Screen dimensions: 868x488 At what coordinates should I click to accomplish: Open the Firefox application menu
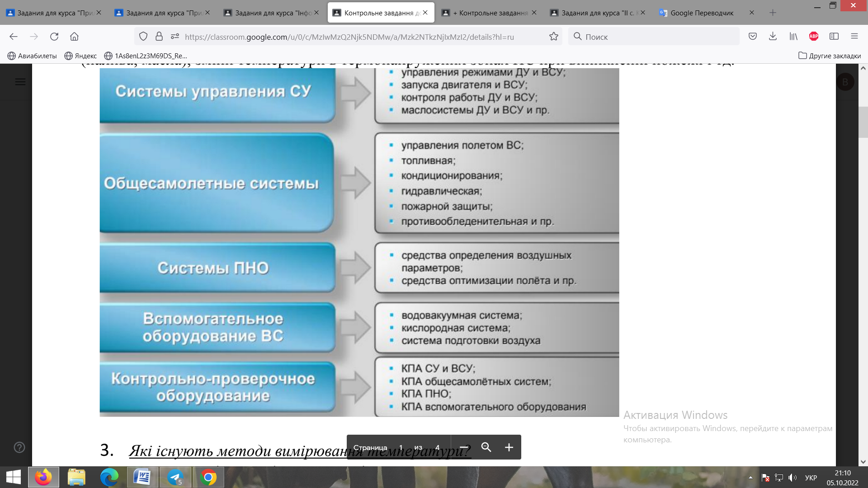tap(854, 37)
